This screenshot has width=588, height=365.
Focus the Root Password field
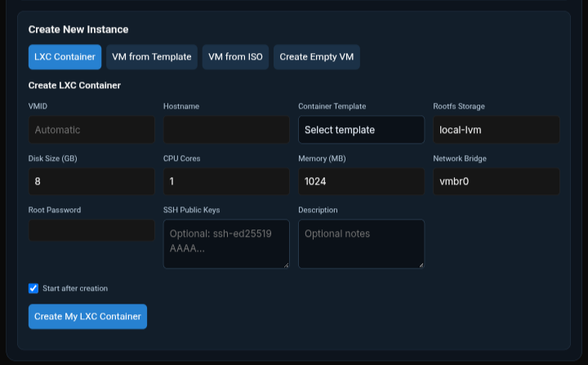(x=91, y=230)
